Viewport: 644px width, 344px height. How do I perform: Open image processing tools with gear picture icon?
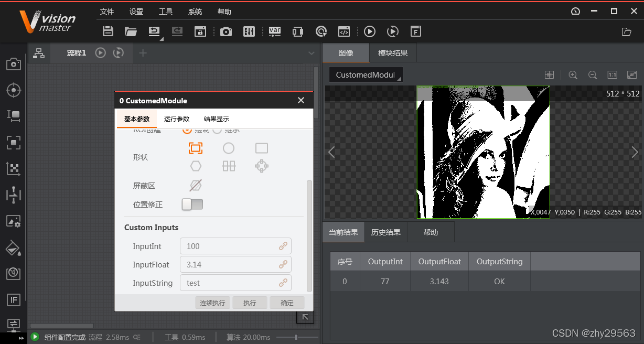coord(13,221)
